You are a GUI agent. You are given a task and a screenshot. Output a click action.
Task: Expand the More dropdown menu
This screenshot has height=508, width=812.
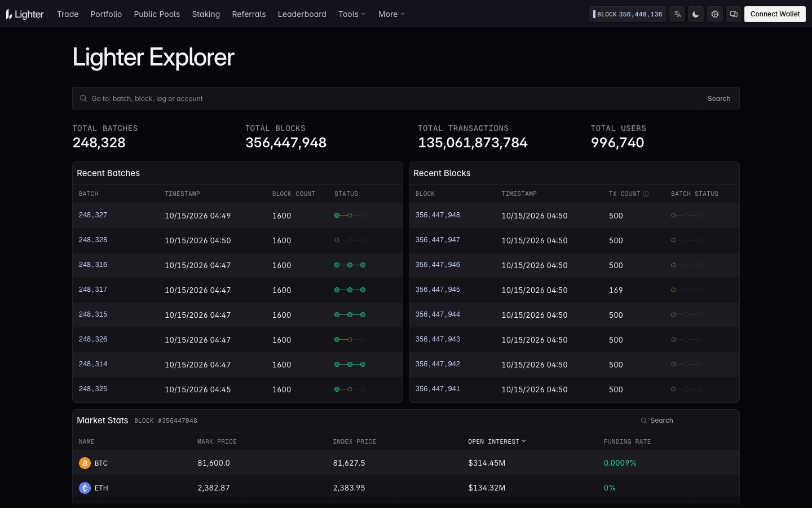coord(391,14)
